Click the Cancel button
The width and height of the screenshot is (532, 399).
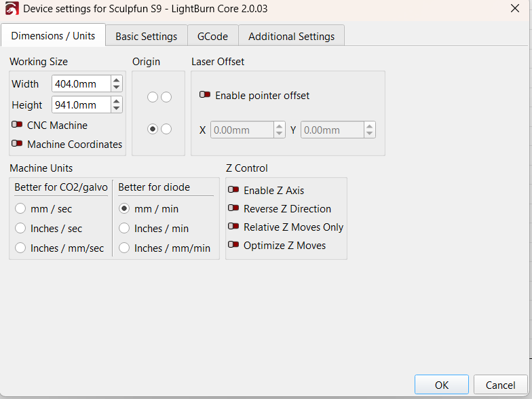click(x=500, y=385)
